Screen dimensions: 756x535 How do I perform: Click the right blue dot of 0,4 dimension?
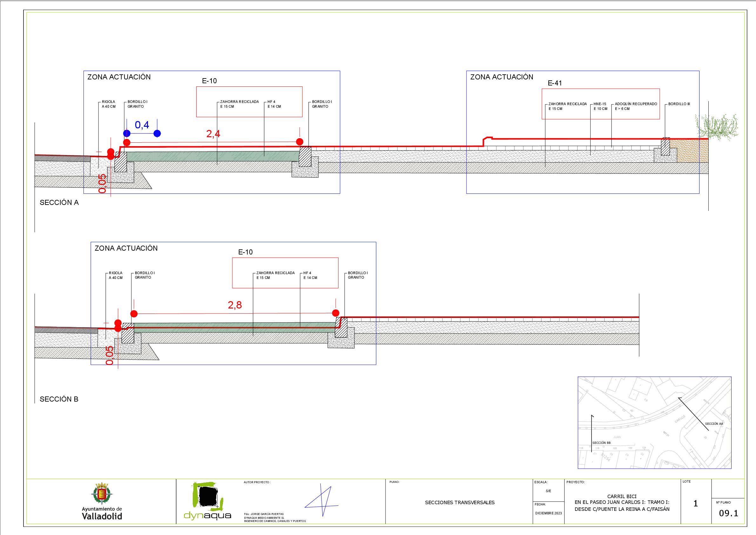(x=157, y=133)
